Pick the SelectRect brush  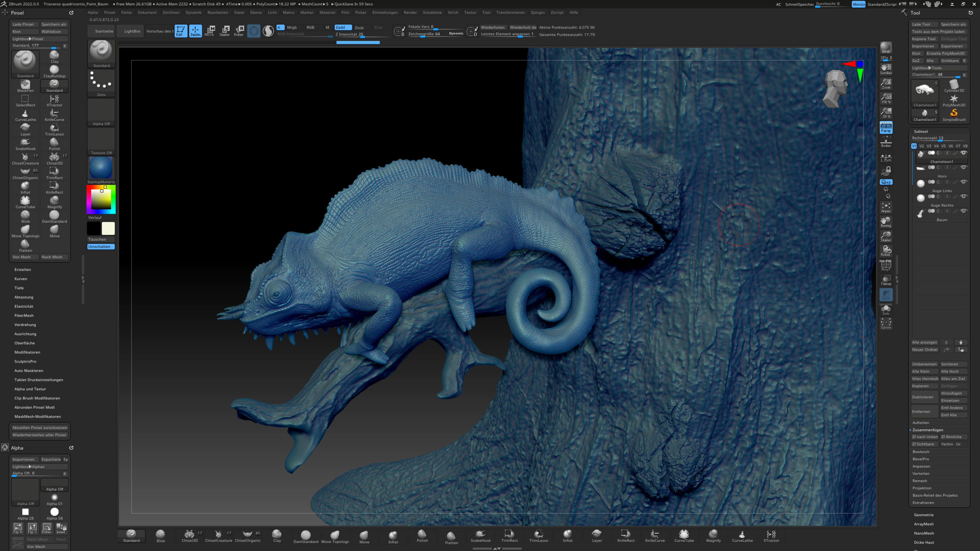click(x=25, y=101)
